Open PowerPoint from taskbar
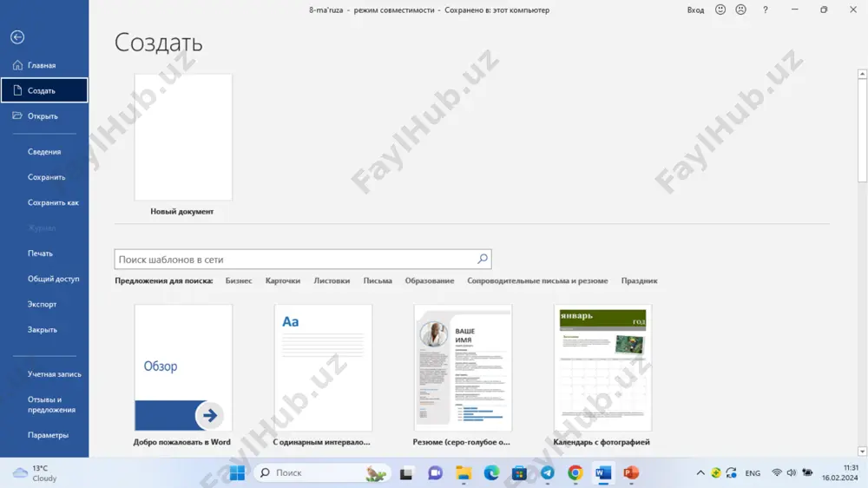This screenshot has width=868, height=488. click(x=631, y=473)
